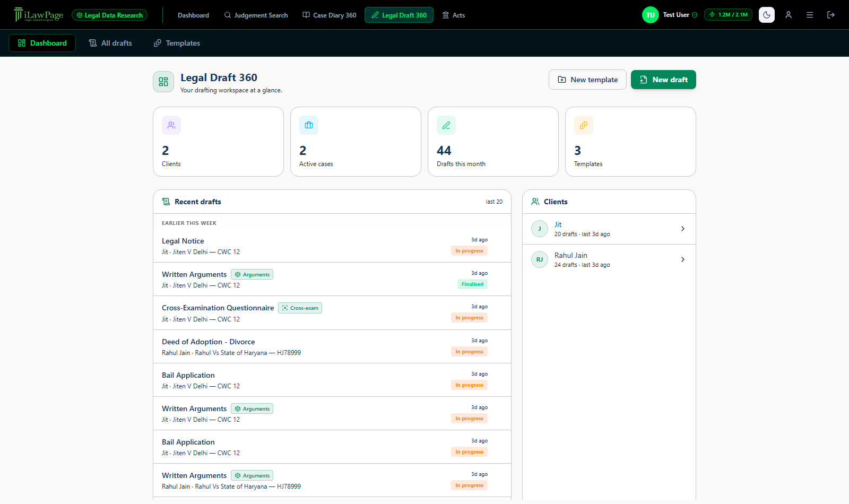Switch to All drafts tab

[110, 43]
